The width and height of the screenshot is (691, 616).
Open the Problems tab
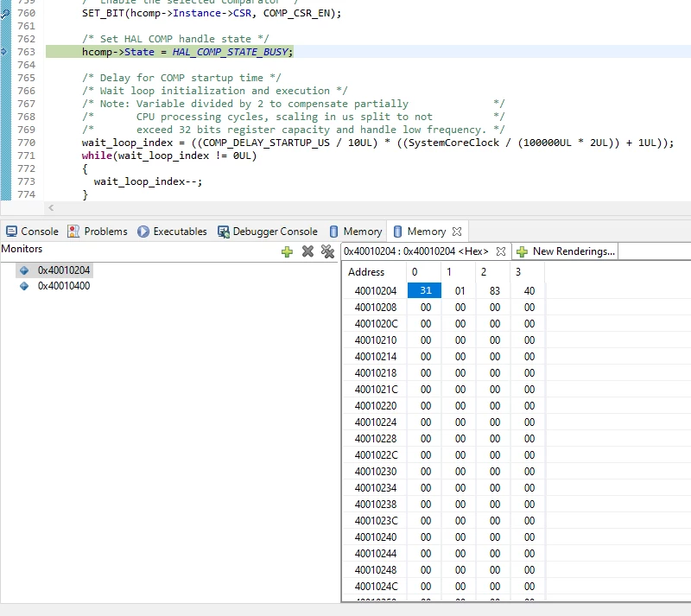pos(98,231)
